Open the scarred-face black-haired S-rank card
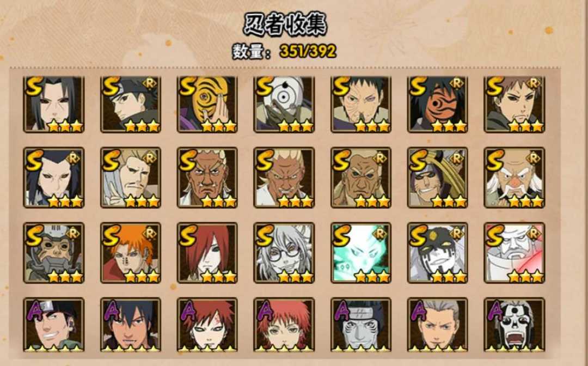588x366 pixels. pos(361,104)
